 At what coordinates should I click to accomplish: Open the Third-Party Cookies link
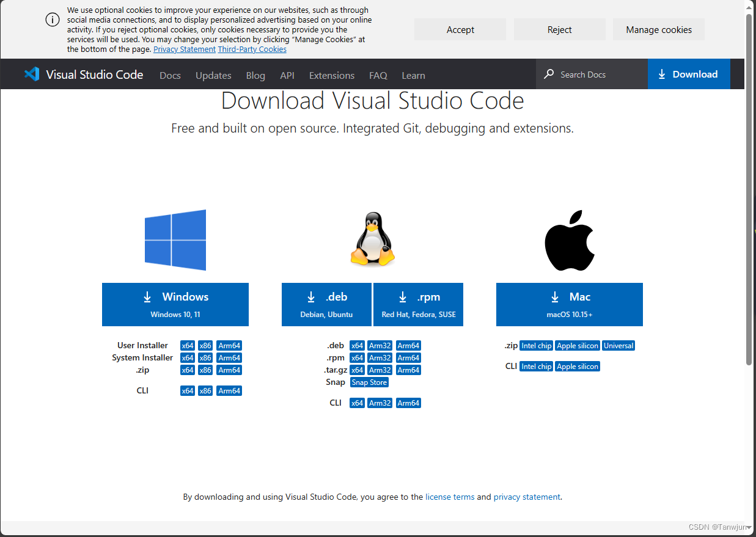pos(252,49)
